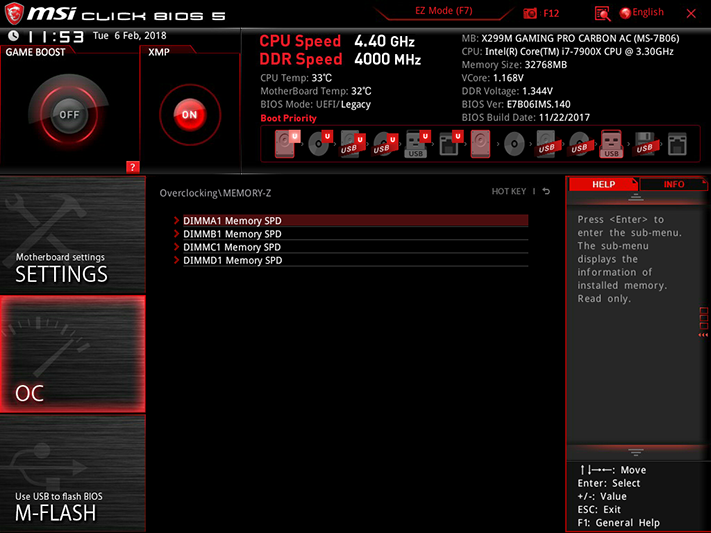Select the first UEFI hard disk boot device
711x533 pixels.
[286, 144]
